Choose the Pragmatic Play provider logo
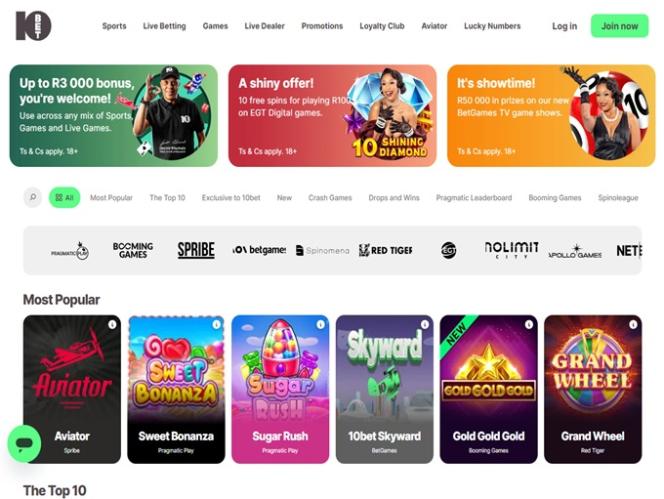Image resolution: width=664 pixels, height=499 pixels. (x=70, y=251)
